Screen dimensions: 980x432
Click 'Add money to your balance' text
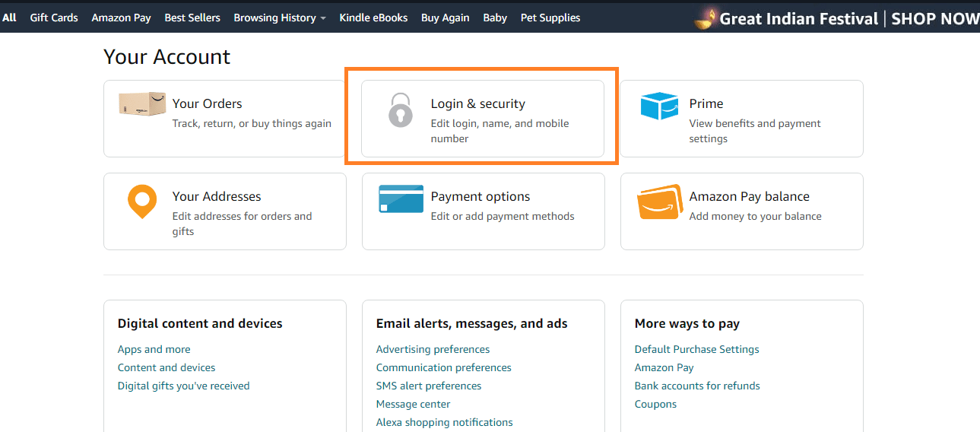coord(756,216)
